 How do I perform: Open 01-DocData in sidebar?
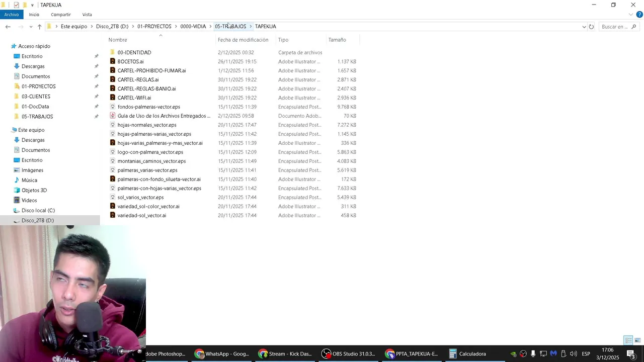pyautogui.click(x=35, y=107)
